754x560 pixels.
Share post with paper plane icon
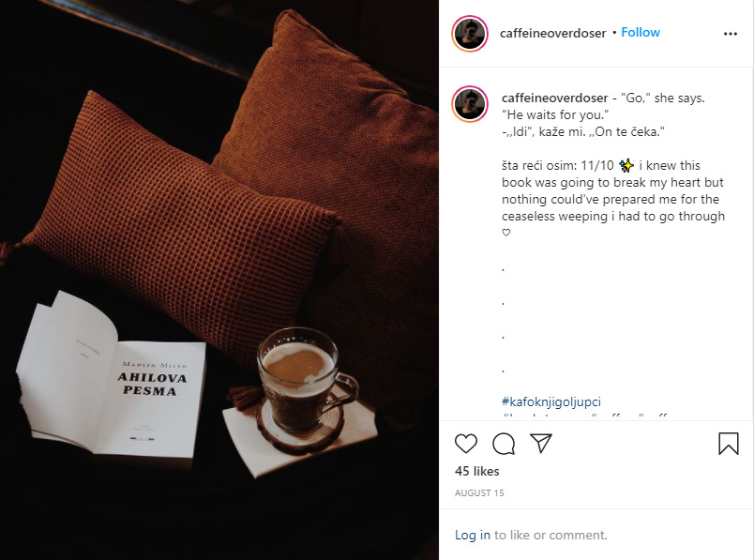pos(541,443)
